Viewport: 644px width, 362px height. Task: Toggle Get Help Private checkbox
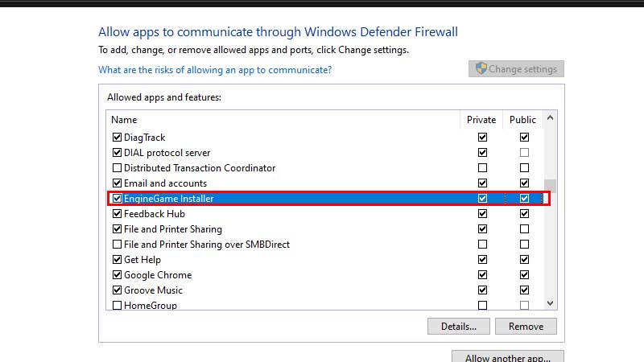tap(482, 259)
